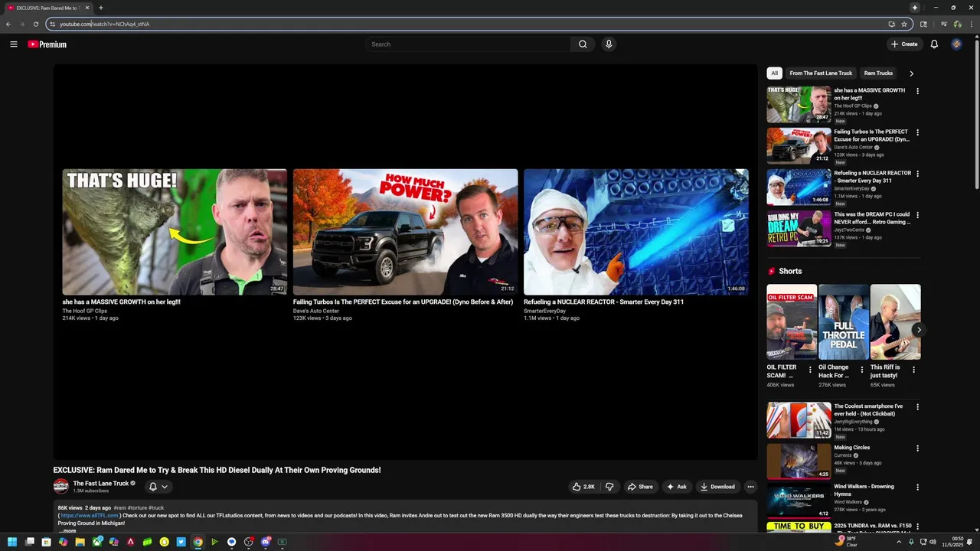Open File Explorer from the taskbar
The height and width of the screenshot is (551, 980).
(80, 542)
